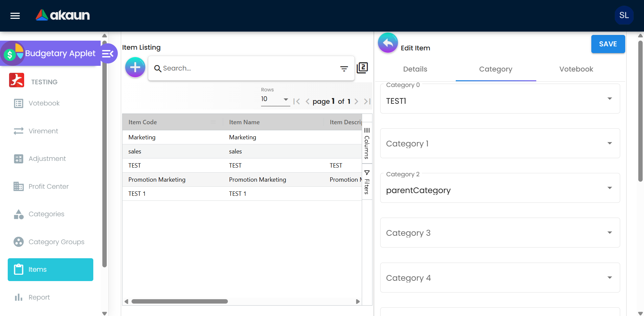Click the multi-select copy icon
The image size is (644, 316).
[x=362, y=68]
